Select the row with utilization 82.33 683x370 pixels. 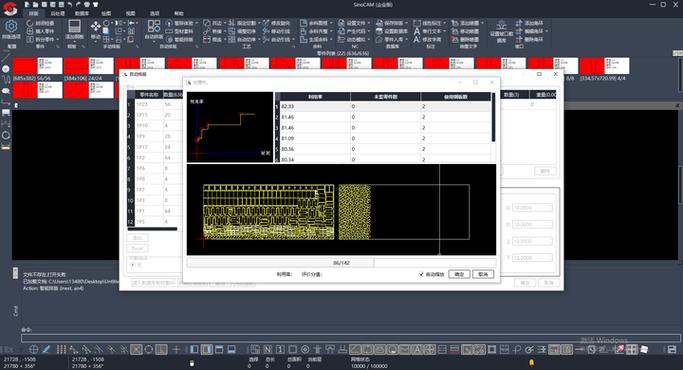tap(385, 106)
